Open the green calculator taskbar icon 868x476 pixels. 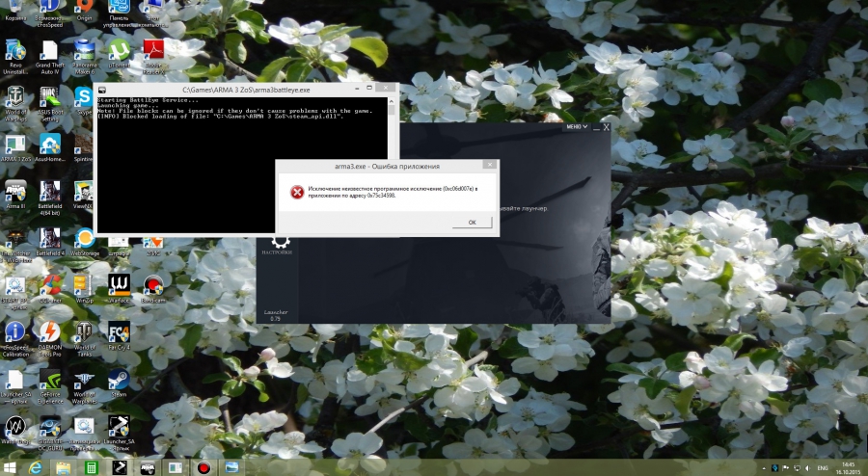coord(92,467)
